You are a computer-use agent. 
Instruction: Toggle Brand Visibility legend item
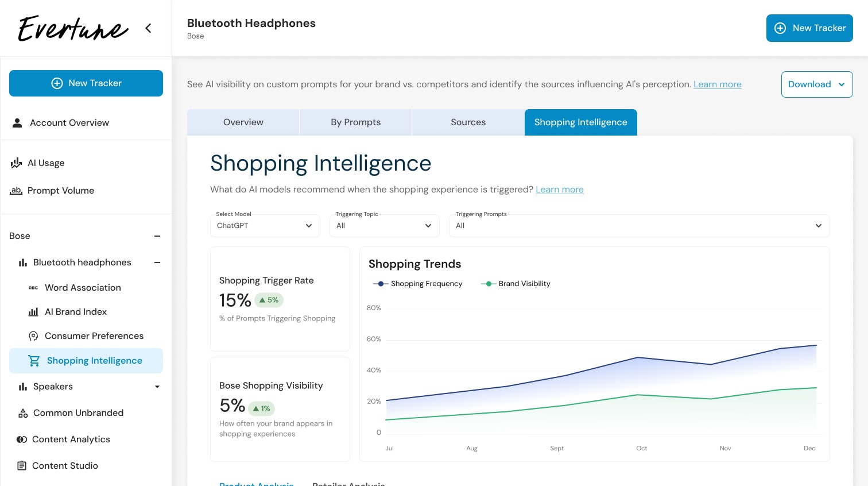tap(515, 284)
